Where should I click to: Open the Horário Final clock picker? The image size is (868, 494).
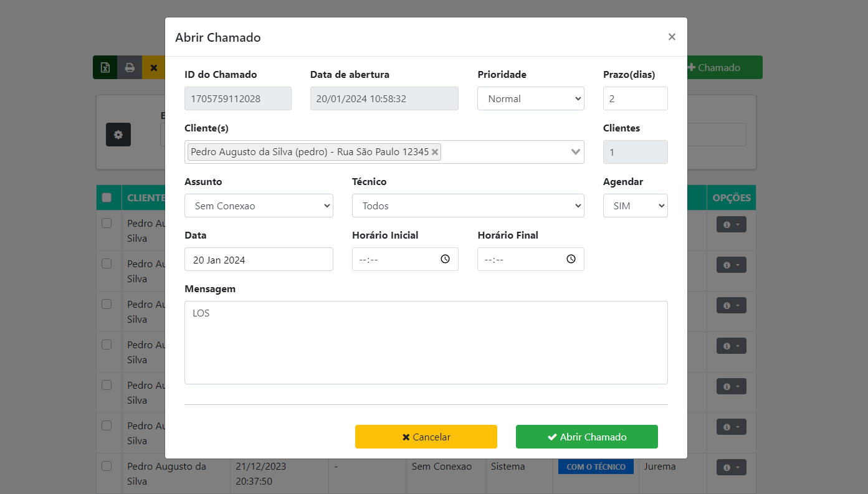pyautogui.click(x=571, y=259)
